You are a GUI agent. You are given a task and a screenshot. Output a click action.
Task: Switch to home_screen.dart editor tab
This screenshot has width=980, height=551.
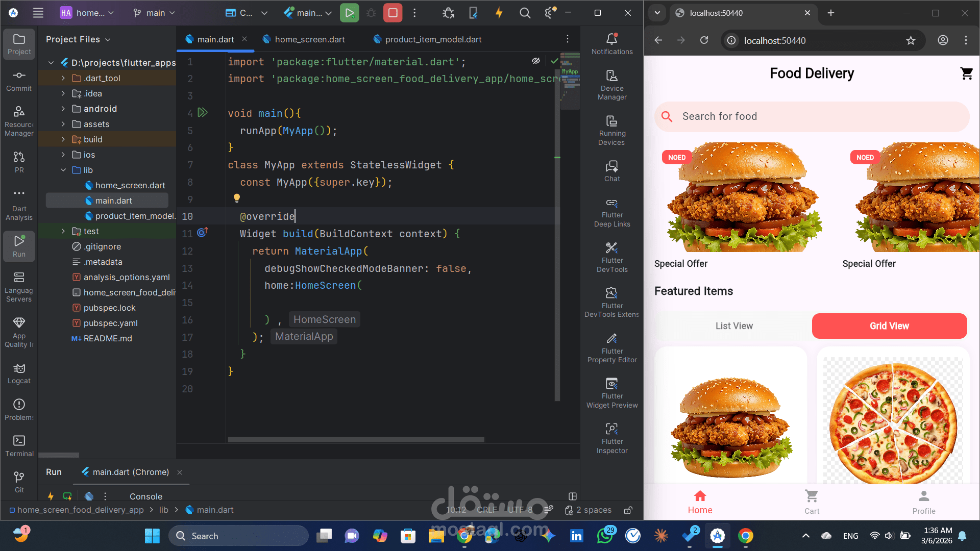coord(309,39)
